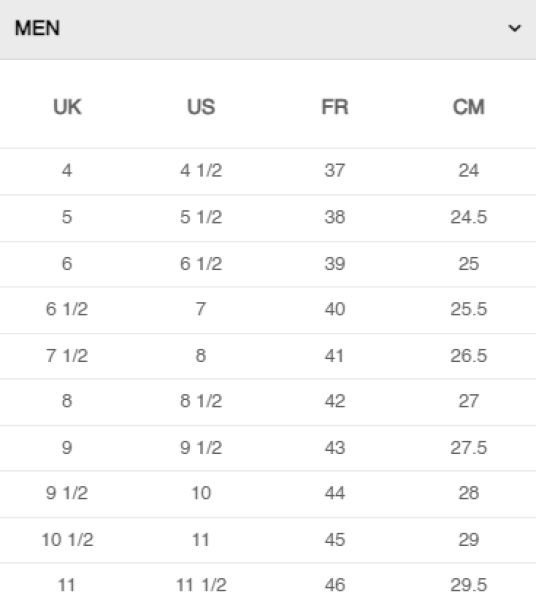The image size is (536, 600).
Task: Select UK size 4 cell
Action: coord(67,170)
